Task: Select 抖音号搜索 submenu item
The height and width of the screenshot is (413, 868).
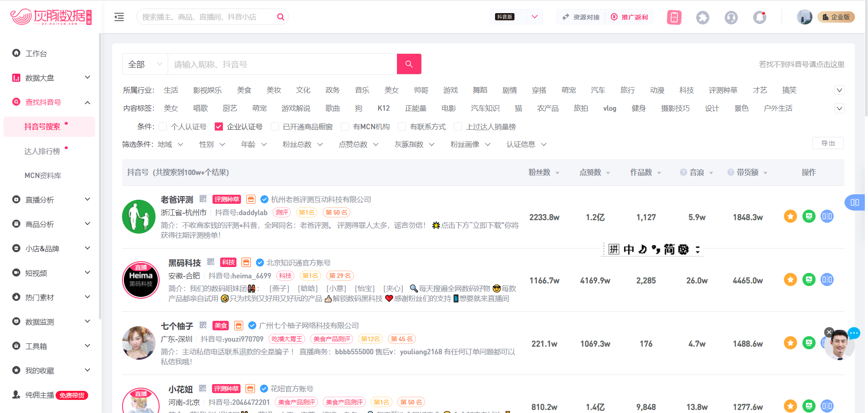Action: tap(49, 127)
